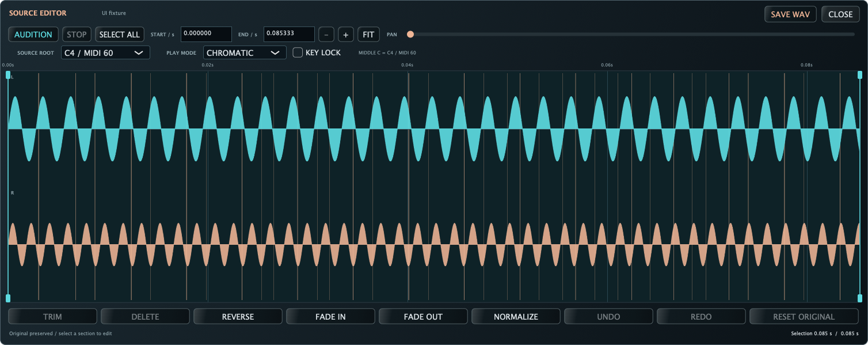
Task: Click the REDO button
Action: [x=701, y=316]
